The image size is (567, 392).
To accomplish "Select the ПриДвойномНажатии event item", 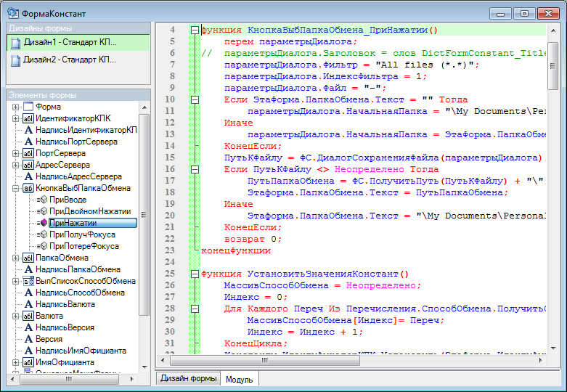I will pos(90,211).
